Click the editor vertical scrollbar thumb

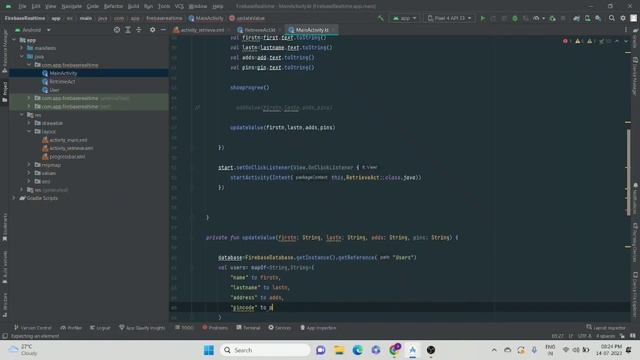tap(628, 171)
